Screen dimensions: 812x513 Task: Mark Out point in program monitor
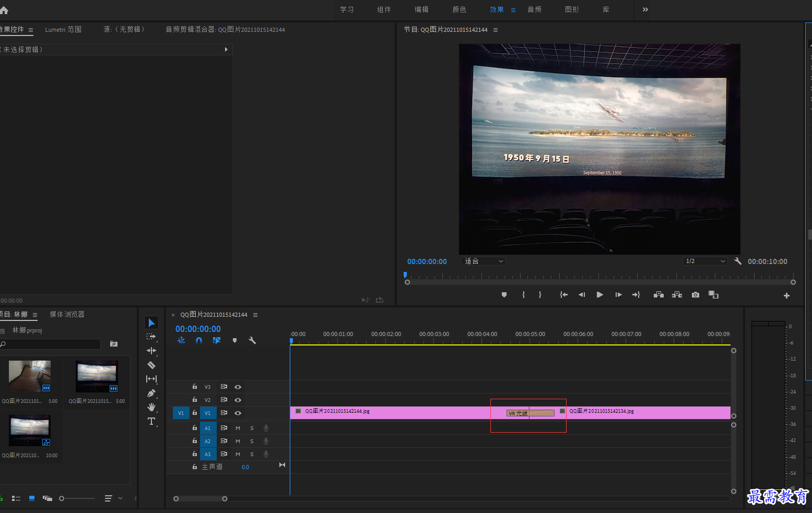coord(540,295)
